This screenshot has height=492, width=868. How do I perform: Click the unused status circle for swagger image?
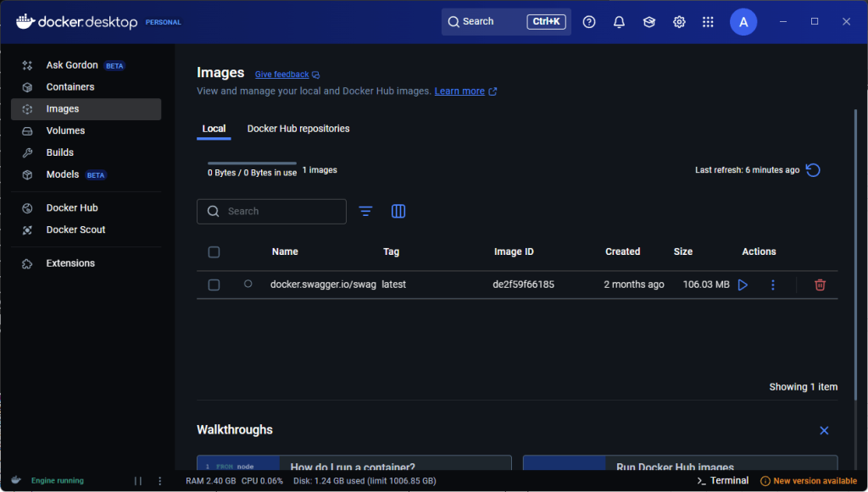[x=248, y=284]
